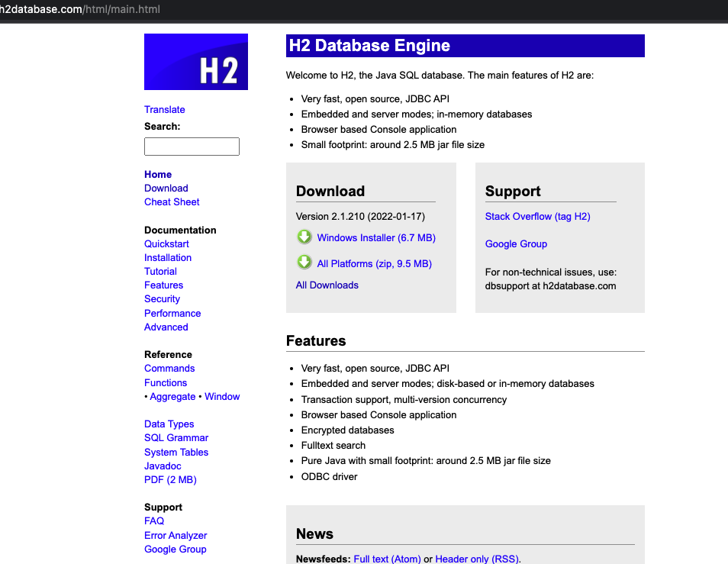Image resolution: width=728 pixels, height=564 pixels.
Task: Click the Fulltext search list item
Action: click(333, 446)
